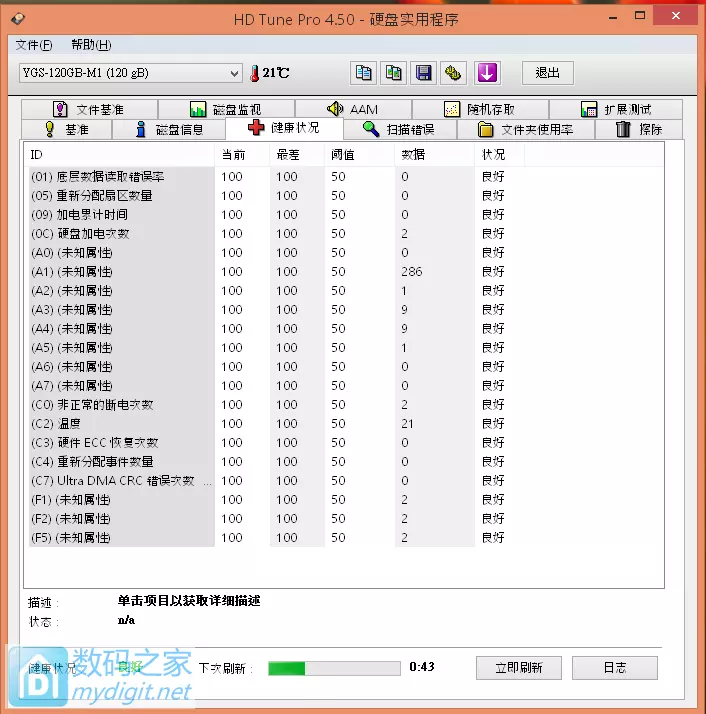Switch to the 扫描错误 tab
The image size is (706, 714).
pos(400,129)
